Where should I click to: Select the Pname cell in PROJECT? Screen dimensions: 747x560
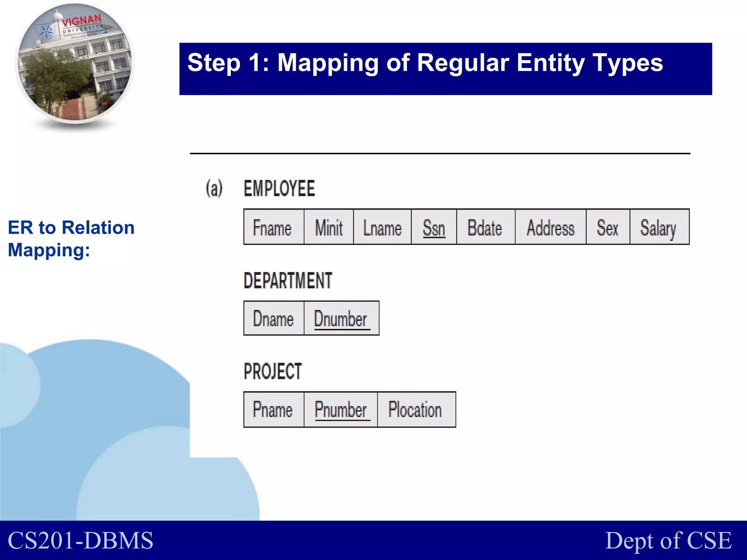[x=274, y=409]
